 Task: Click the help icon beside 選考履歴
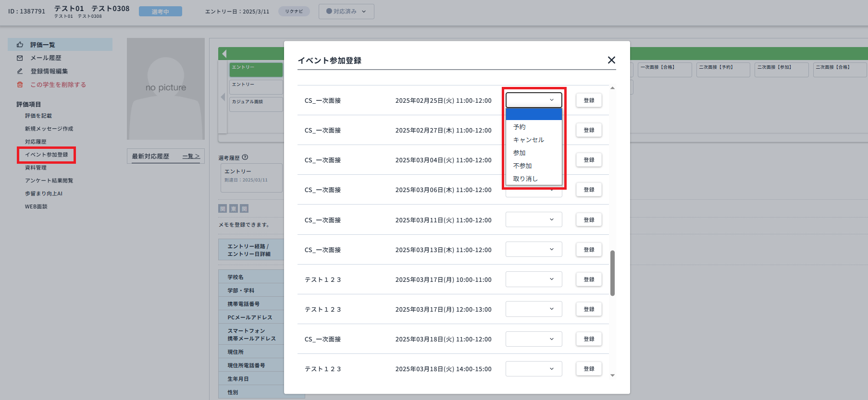[245, 158]
